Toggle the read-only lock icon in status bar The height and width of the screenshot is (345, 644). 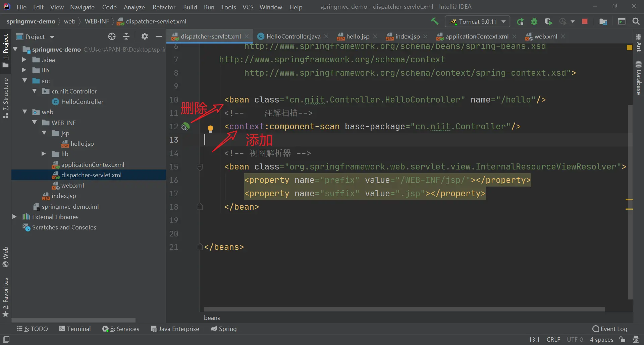[x=623, y=339]
